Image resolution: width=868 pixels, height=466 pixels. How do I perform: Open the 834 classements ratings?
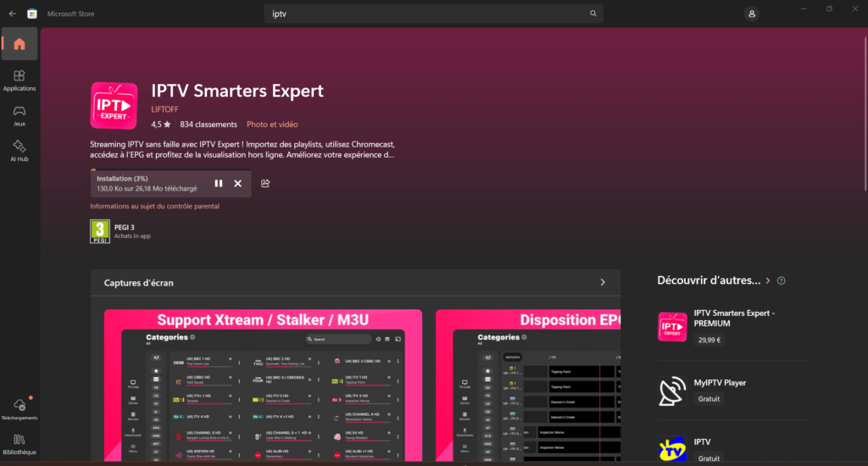click(209, 125)
